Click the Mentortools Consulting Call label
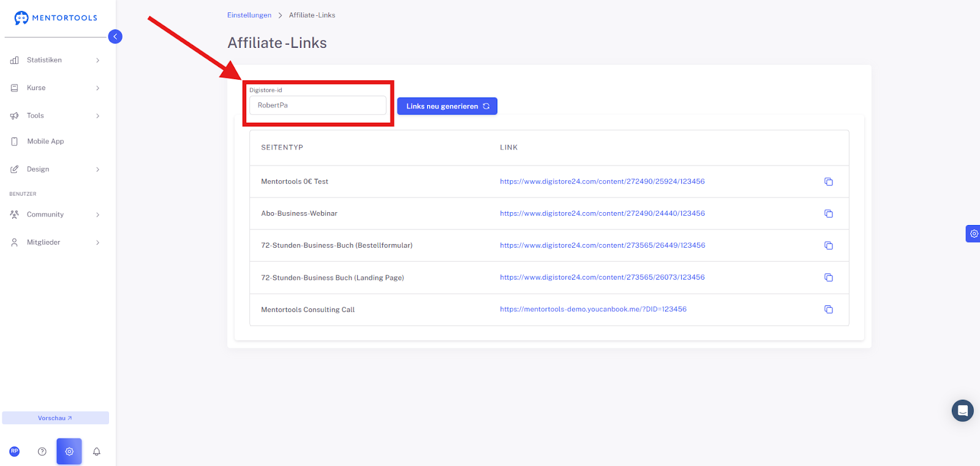Screen dimensions: 980x466 tap(308, 310)
